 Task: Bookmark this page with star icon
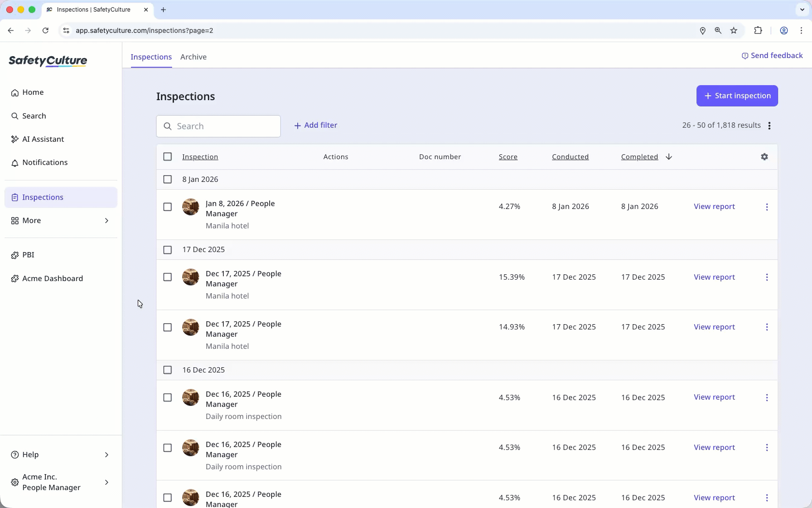[x=734, y=30]
